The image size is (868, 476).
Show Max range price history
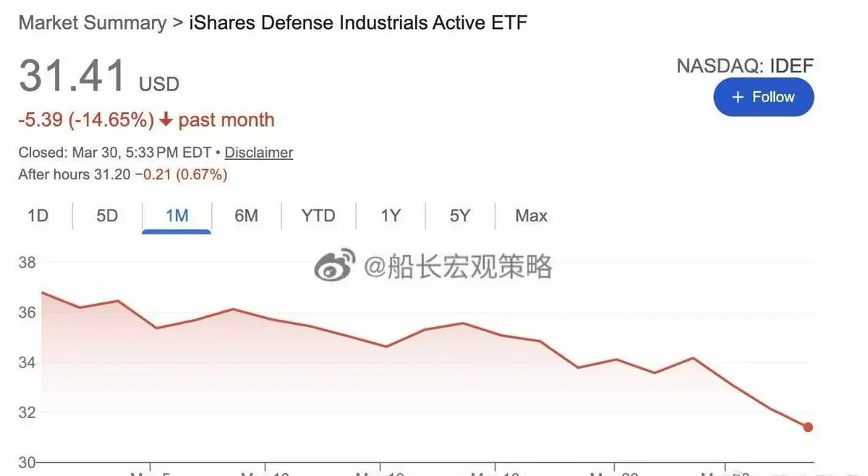pyautogui.click(x=531, y=216)
